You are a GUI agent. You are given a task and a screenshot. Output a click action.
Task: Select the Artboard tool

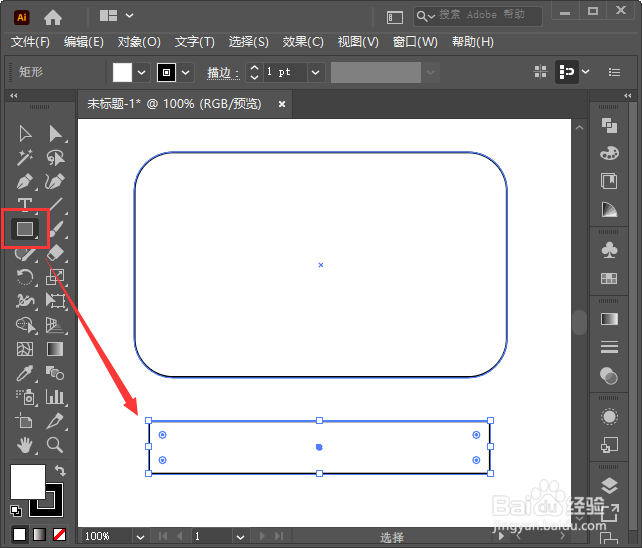[24, 421]
